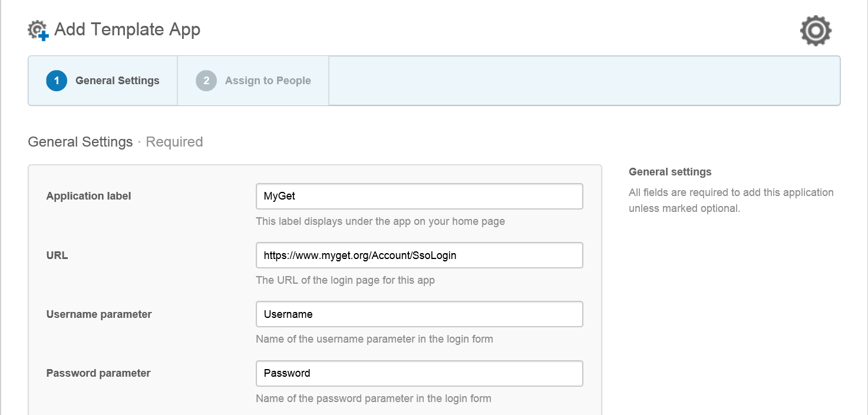Click the 'General settings' sidebar help heading
This screenshot has height=415, width=868.
(x=670, y=172)
